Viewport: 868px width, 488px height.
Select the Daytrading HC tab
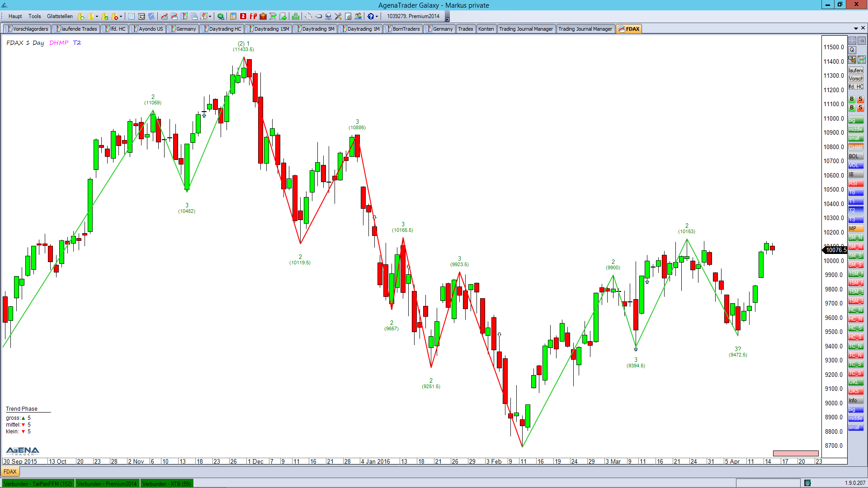(224, 28)
